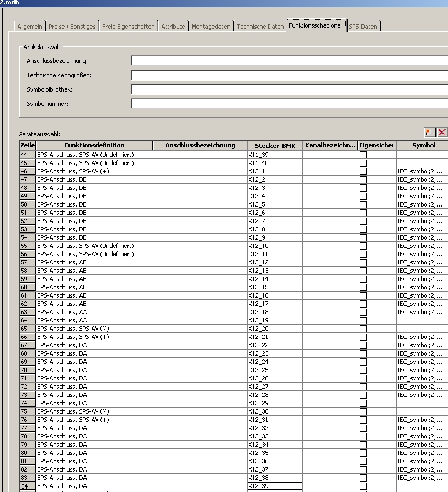Screen dimensions: 448x492
Task: Click 'SPS-Anschluss, AE' in row 58
Action: [x=94, y=271]
